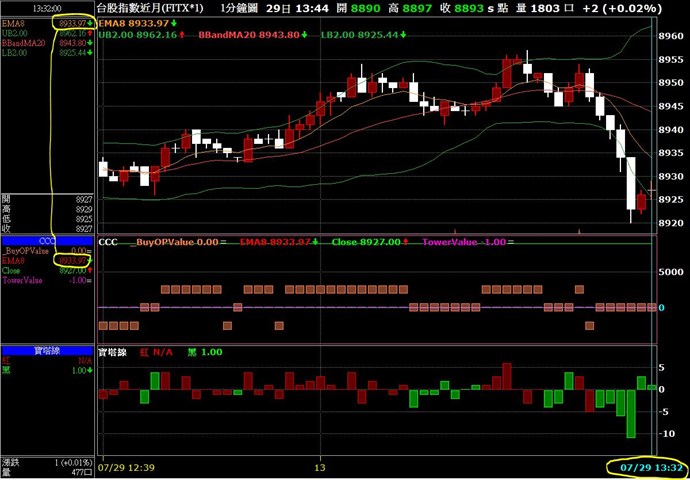Click the blue 寶塔線 panel header
Screen dimensions: 690x480
(x=47, y=351)
